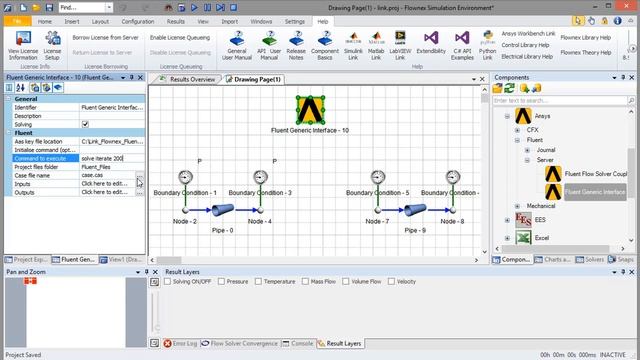
Task: Expand the Excel tree node
Action: [x=507, y=238]
